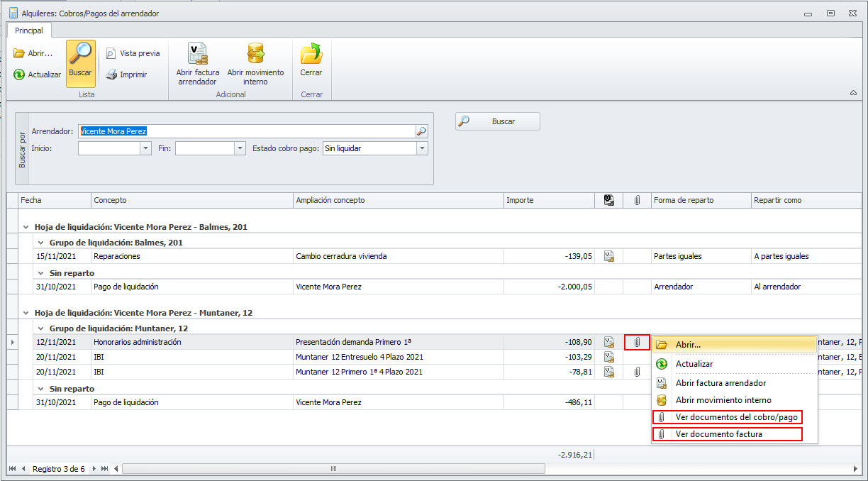The width and height of the screenshot is (868, 481).
Task: Go to last record navigator arrow
Action: tap(105, 469)
